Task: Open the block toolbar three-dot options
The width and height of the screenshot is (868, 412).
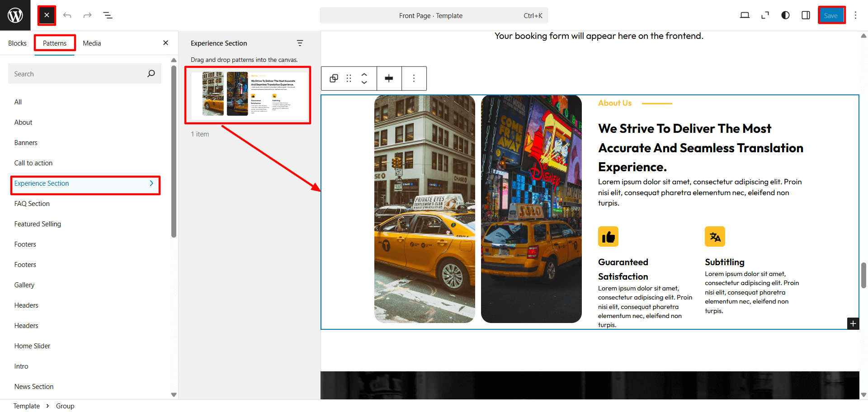Action: (x=414, y=79)
